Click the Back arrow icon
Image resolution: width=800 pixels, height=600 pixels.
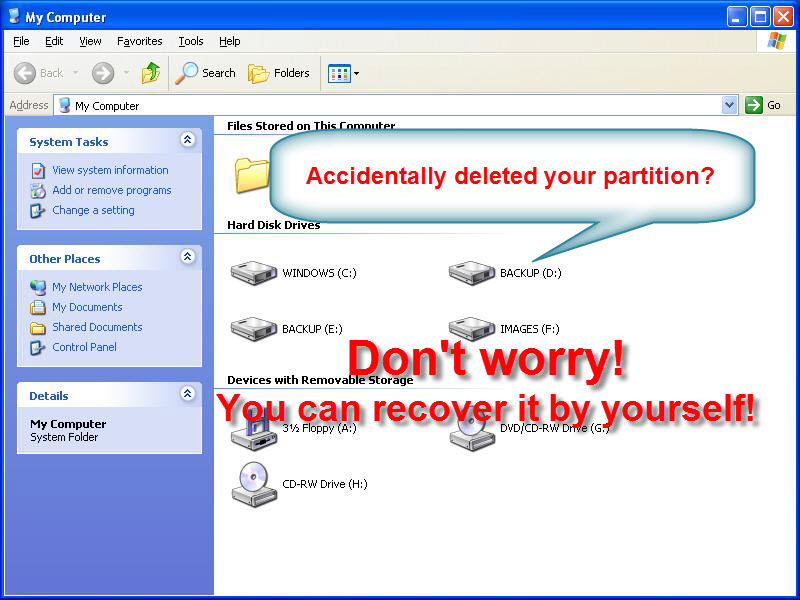click(x=24, y=73)
